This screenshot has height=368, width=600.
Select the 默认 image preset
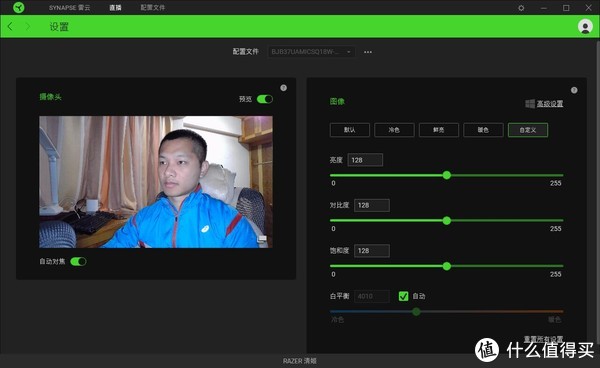pos(350,130)
